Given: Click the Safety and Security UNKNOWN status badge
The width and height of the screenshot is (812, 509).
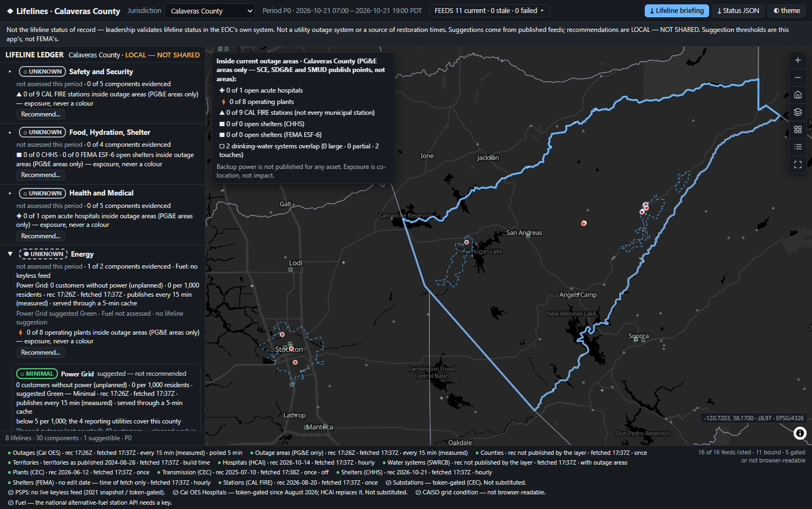Looking at the screenshot, I should [x=42, y=71].
